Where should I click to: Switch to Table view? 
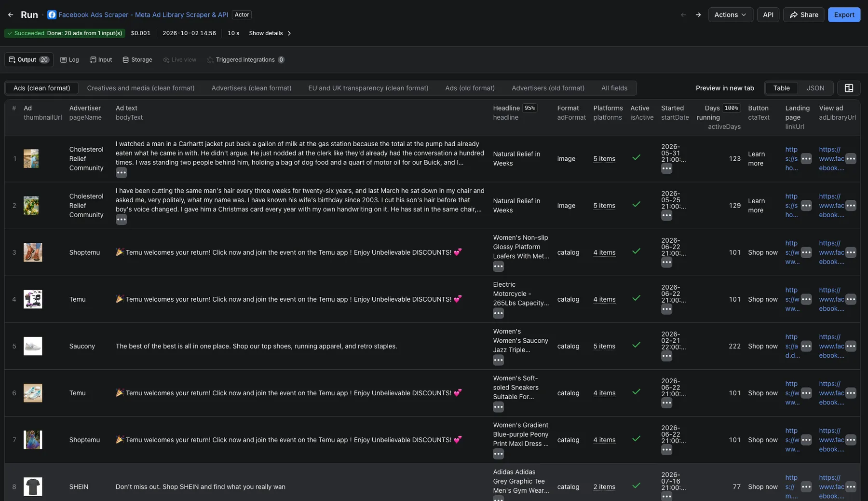coord(781,88)
